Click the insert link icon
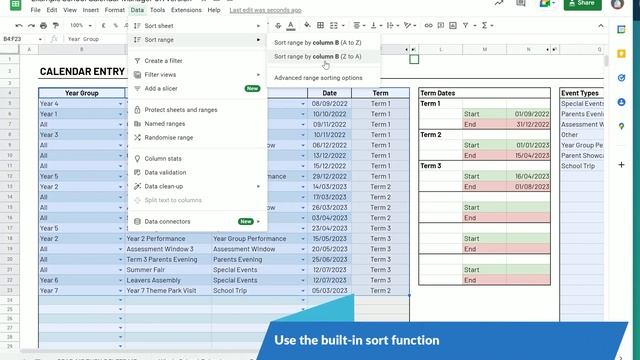 point(428,26)
